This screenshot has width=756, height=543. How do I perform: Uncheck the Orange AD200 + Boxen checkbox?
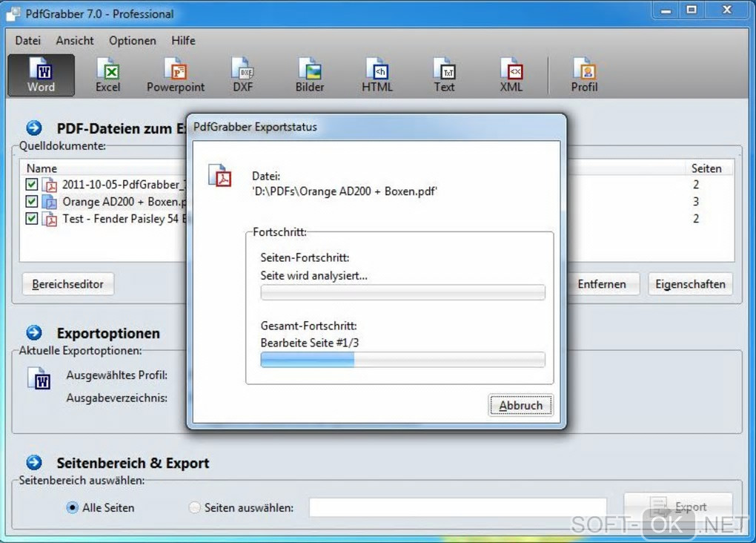(32, 201)
